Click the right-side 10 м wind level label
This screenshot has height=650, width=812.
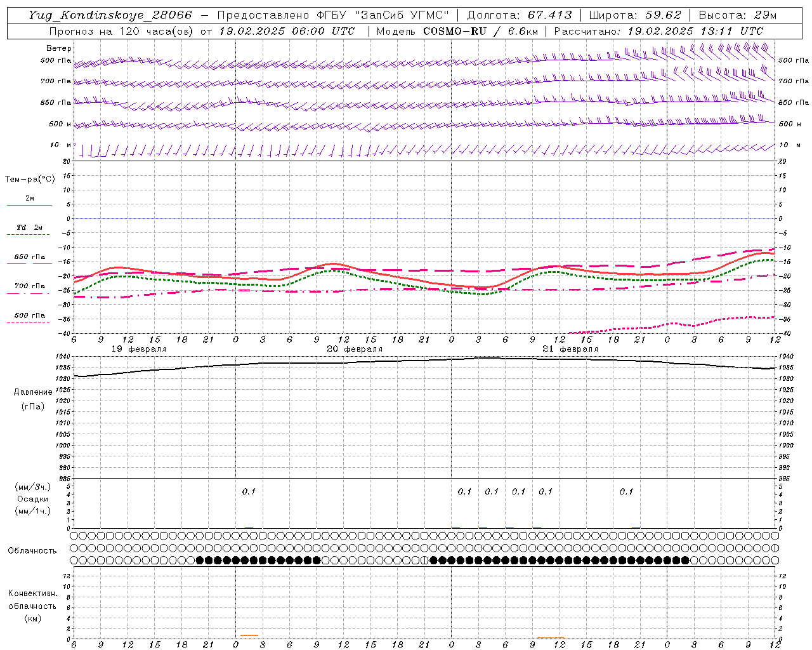[789, 145]
